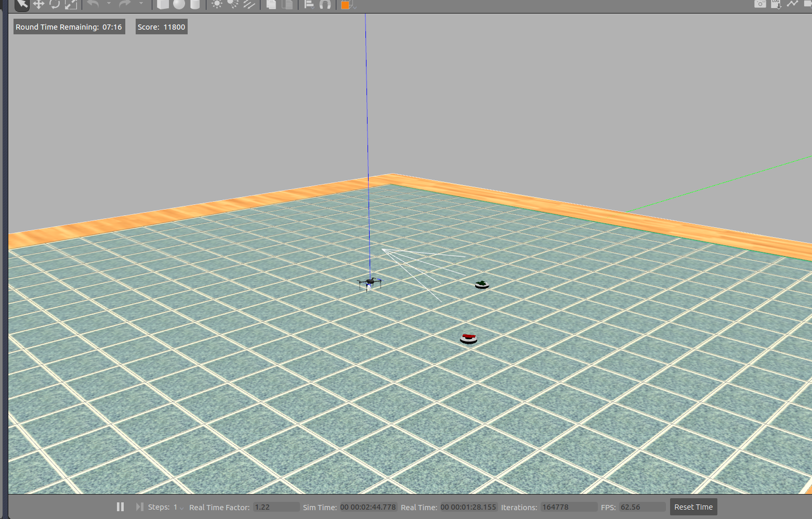Viewport: 812px width, 519px height.
Task: Click the Real Time Factor field
Action: point(276,507)
